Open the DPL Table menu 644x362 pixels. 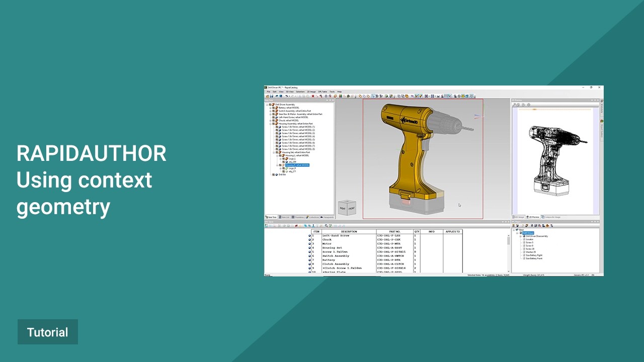click(x=323, y=92)
